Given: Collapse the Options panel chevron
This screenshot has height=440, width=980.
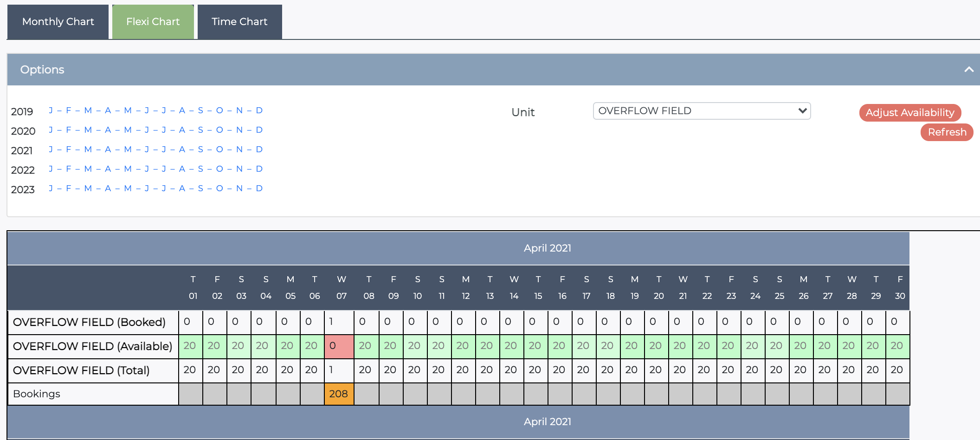Looking at the screenshot, I should click(x=968, y=70).
